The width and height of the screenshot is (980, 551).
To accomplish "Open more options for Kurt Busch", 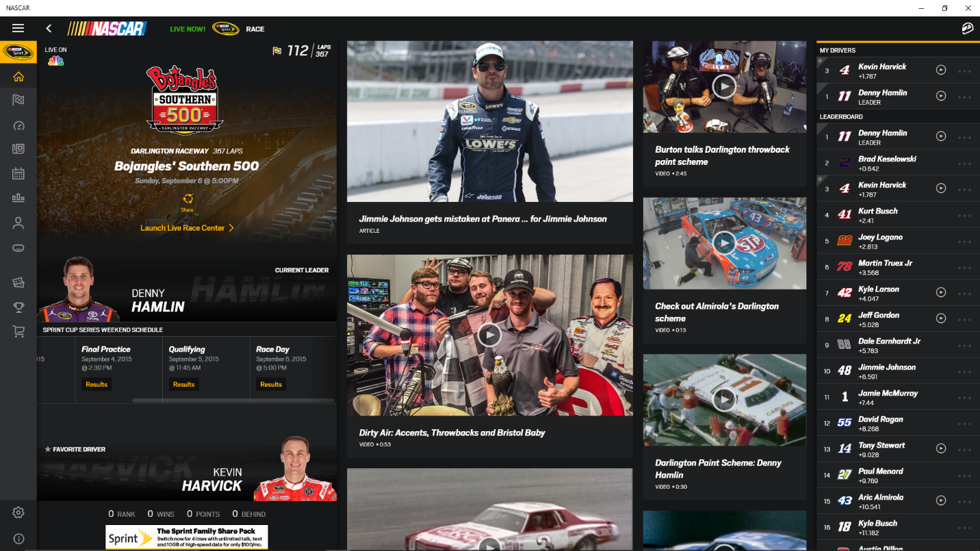I will click(965, 216).
